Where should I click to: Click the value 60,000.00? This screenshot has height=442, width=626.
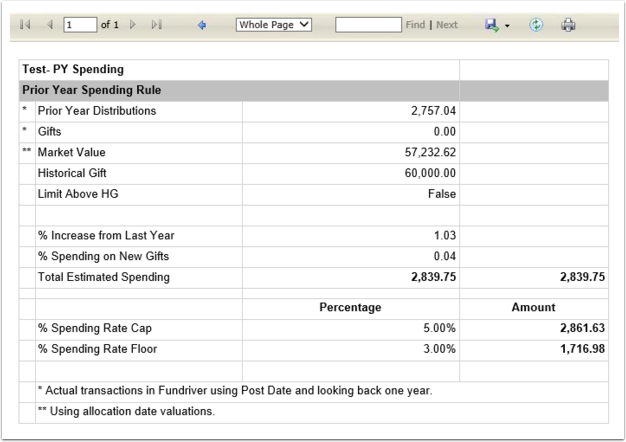[x=430, y=173]
